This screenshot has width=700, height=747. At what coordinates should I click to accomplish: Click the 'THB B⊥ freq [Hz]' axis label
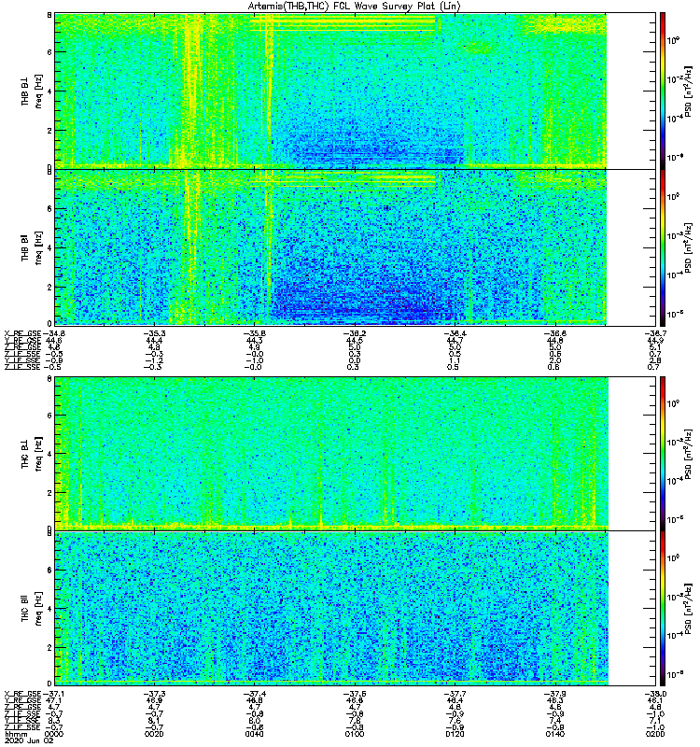[x=32, y=91]
